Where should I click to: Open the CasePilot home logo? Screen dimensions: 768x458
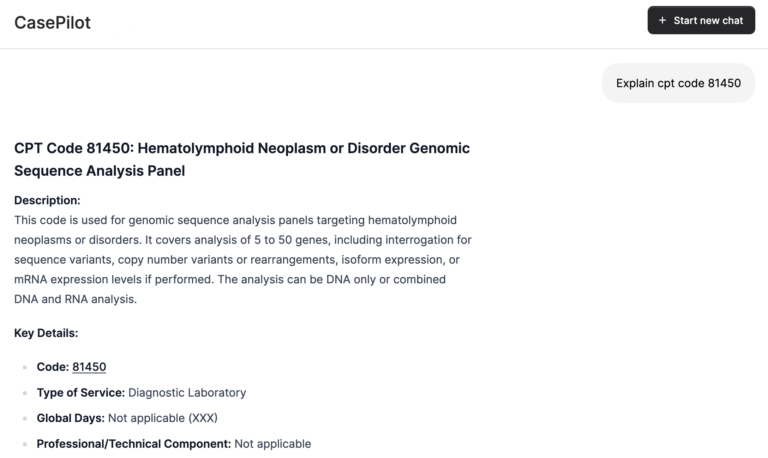pyautogui.click(x=52, y=22)
